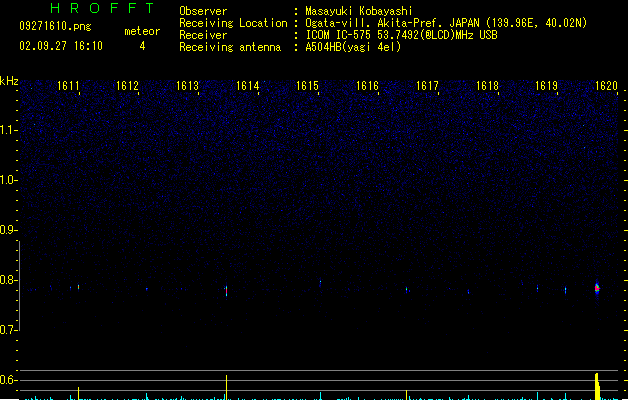The image size is (629, 400).
Task: Click the 'Receiving antenna' label
Action: tap(230, 47)
